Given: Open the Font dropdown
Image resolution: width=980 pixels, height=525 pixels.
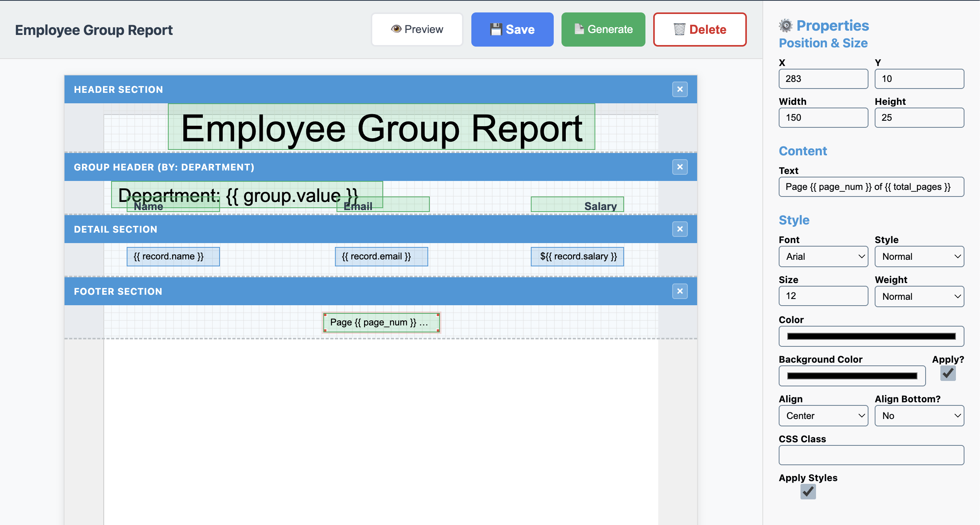Looking at the screenshot, I should [823, 256].
